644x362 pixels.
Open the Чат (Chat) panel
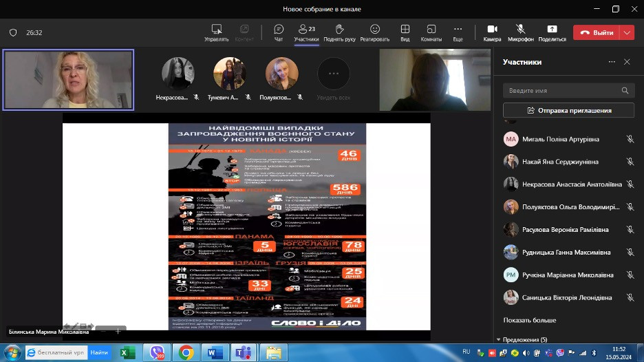(x=279, y=32)
